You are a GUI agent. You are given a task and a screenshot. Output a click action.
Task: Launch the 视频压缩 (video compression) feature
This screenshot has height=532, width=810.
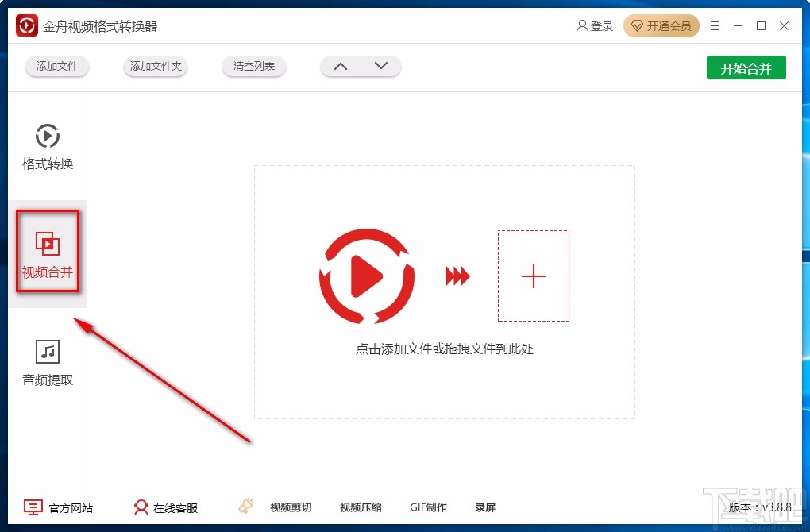click(360, 507)
